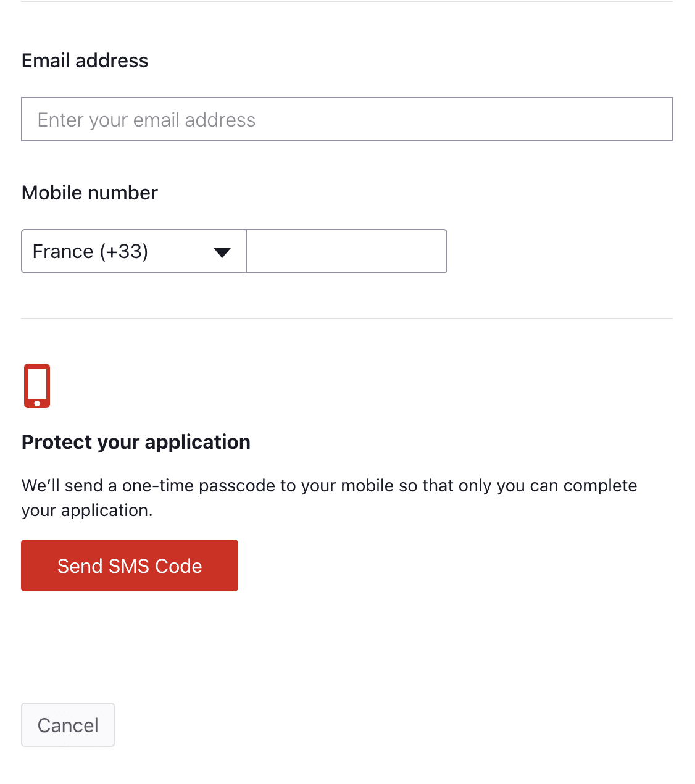Click the "France (+33)" text
Screen dimensions: 695x784
90,251
